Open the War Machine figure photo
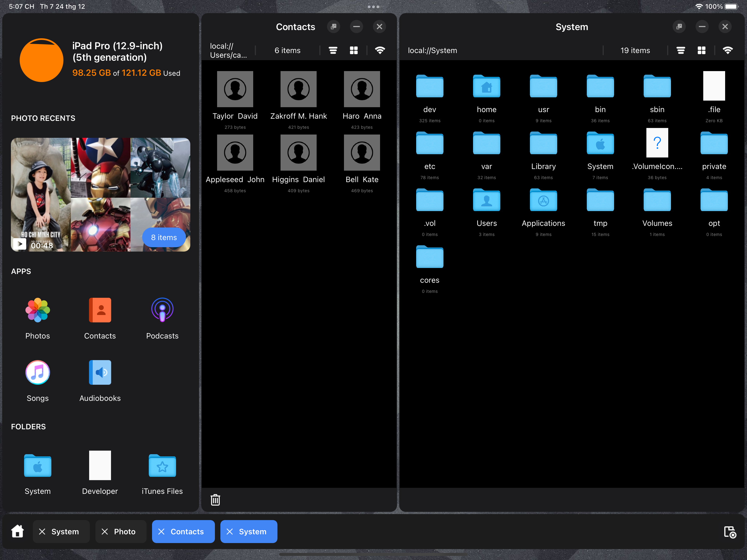Image resolution: width=747 pixels, height=560 pixels. 161,168
